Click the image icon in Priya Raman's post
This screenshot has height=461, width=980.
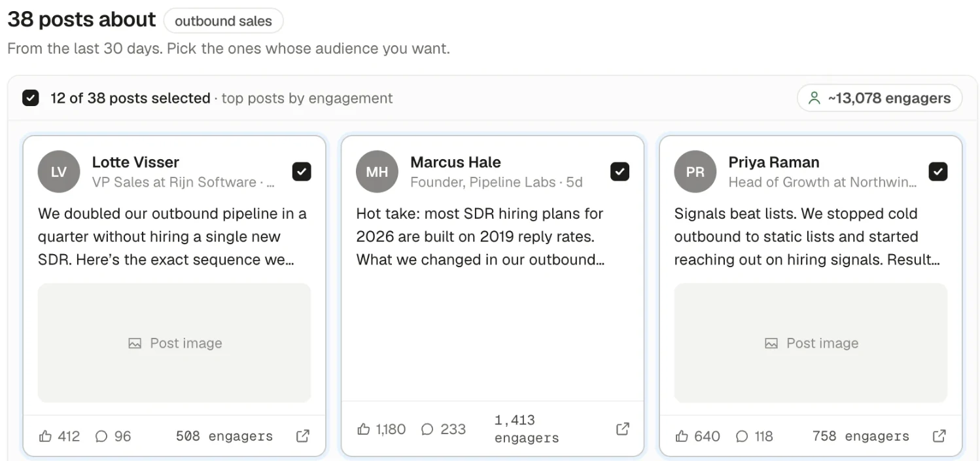(771, 343)
